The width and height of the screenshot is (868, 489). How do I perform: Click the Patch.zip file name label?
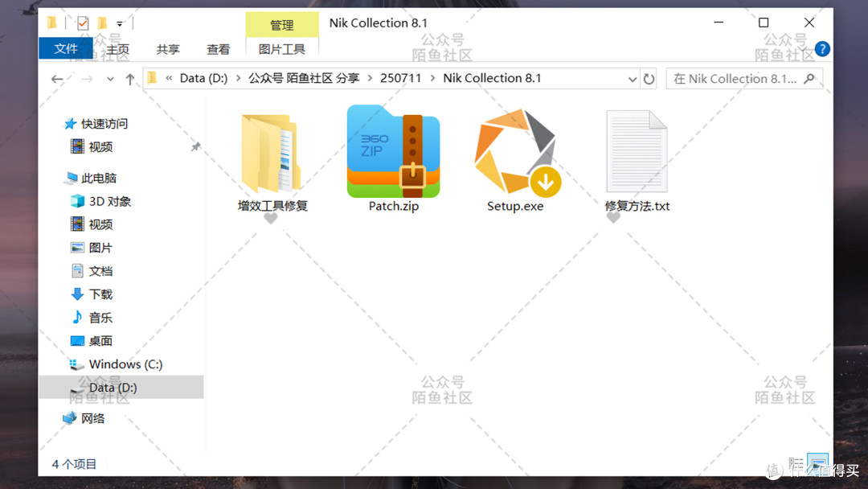pyautogui.click(x=394, y=206)
